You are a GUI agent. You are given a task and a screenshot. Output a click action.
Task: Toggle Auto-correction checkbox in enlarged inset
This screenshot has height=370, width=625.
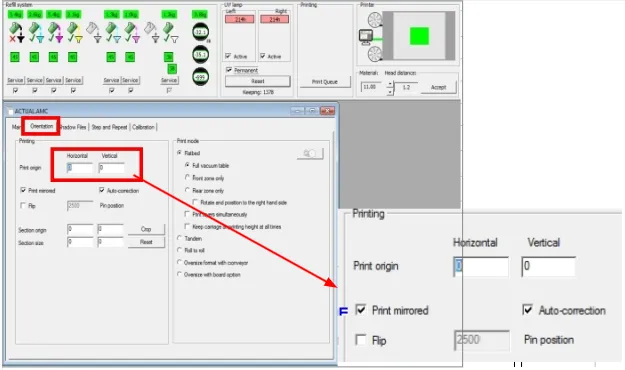click(527, 310)
